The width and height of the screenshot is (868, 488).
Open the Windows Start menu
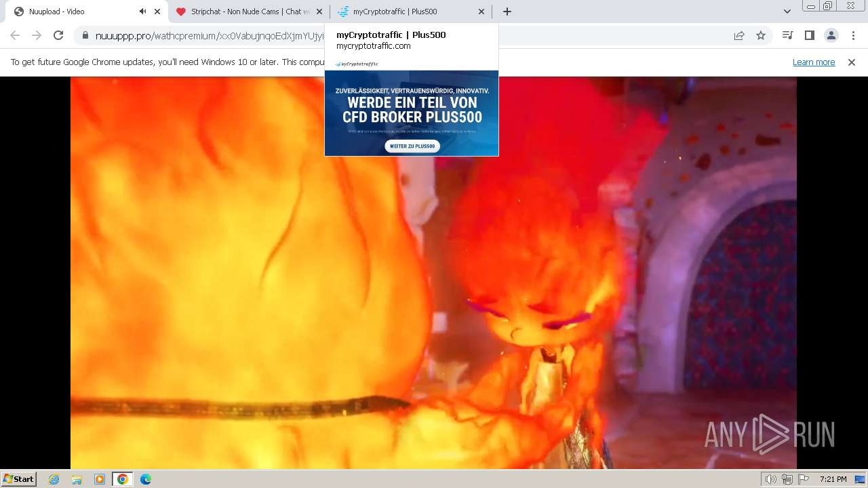18,479
